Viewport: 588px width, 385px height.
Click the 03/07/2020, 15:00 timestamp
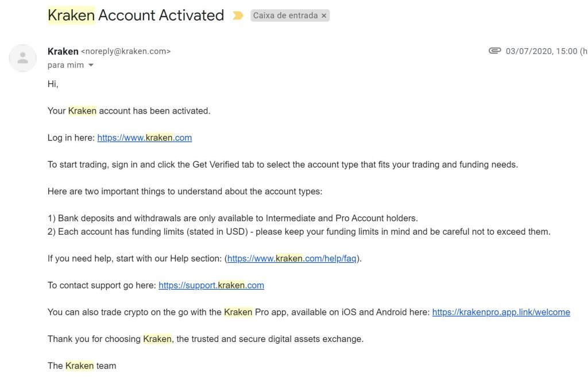pos(541,52)
